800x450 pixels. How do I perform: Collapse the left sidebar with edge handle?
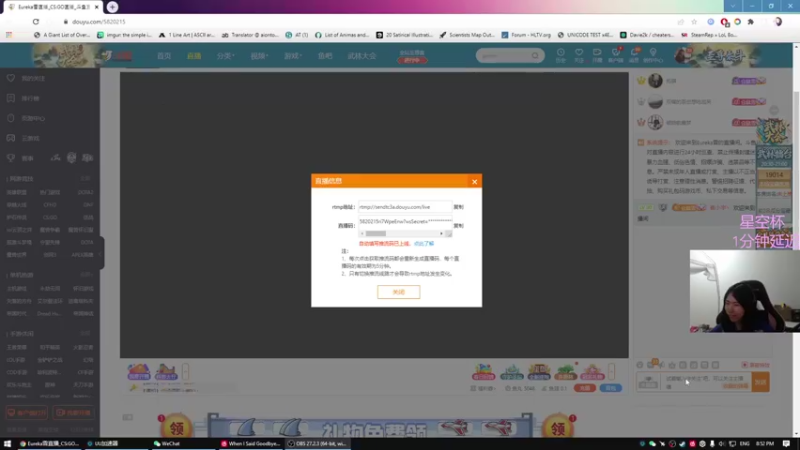tap(101, 253)
